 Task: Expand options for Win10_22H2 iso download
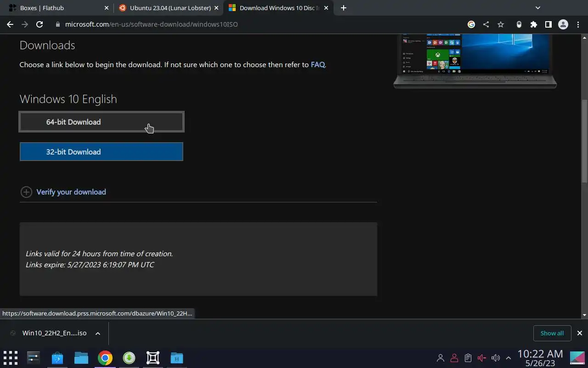coord(98,333)
